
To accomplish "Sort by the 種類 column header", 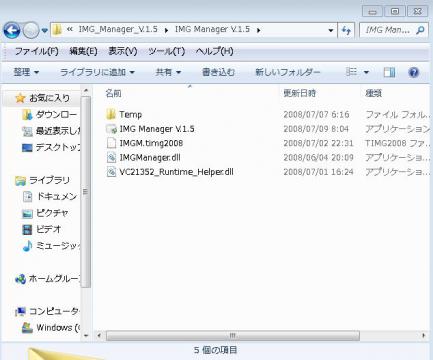I will pos(373,93).
